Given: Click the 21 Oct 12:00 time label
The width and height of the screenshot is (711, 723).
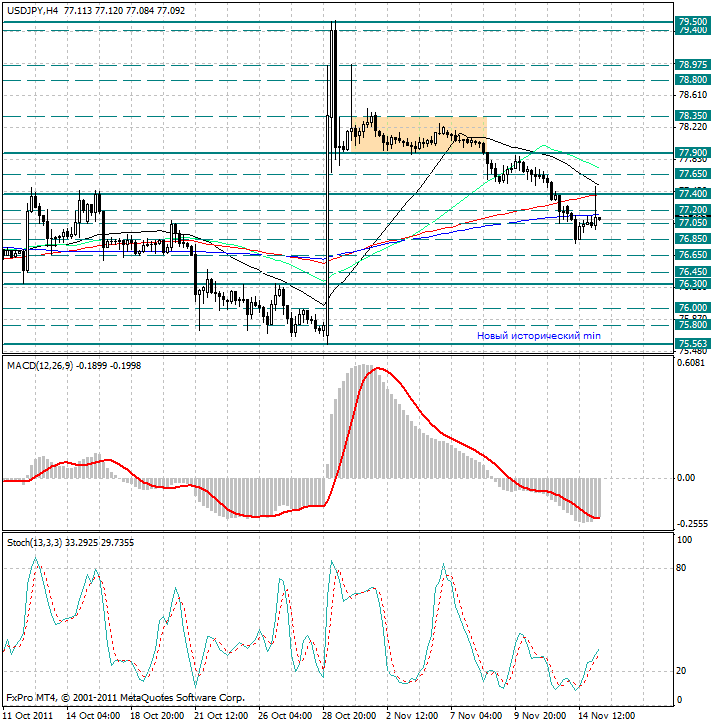Looking at the screenshot, I should pos(221,716).
